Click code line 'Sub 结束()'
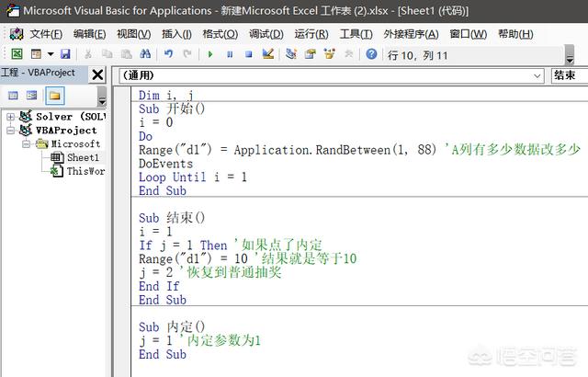The image size is (588, 377). pos(172,218)
